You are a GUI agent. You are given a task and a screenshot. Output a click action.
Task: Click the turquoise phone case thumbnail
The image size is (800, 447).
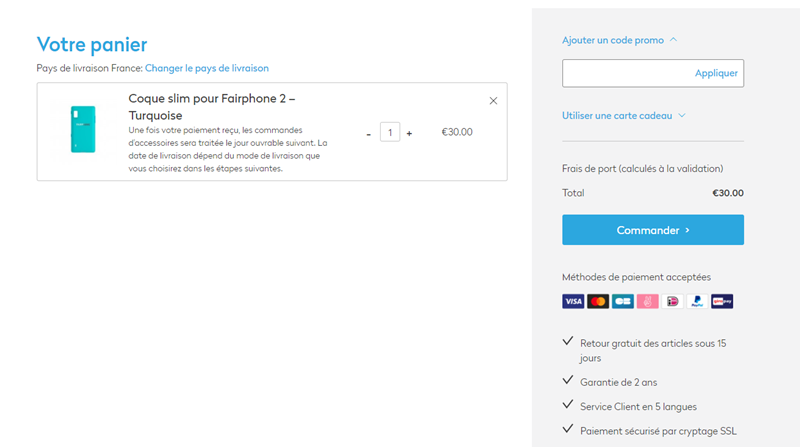click(83, 129)
